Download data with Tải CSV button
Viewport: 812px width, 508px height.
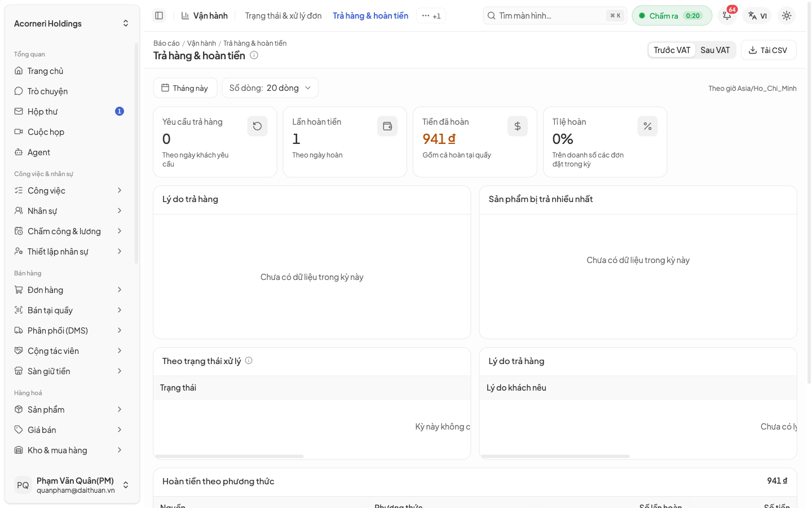coord(769,50)
